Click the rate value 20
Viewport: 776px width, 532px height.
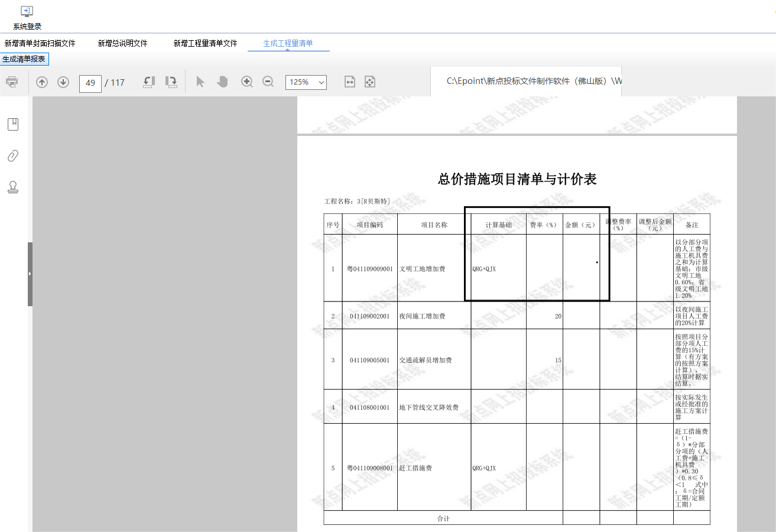pyautogui.click(x=558, y=316)
